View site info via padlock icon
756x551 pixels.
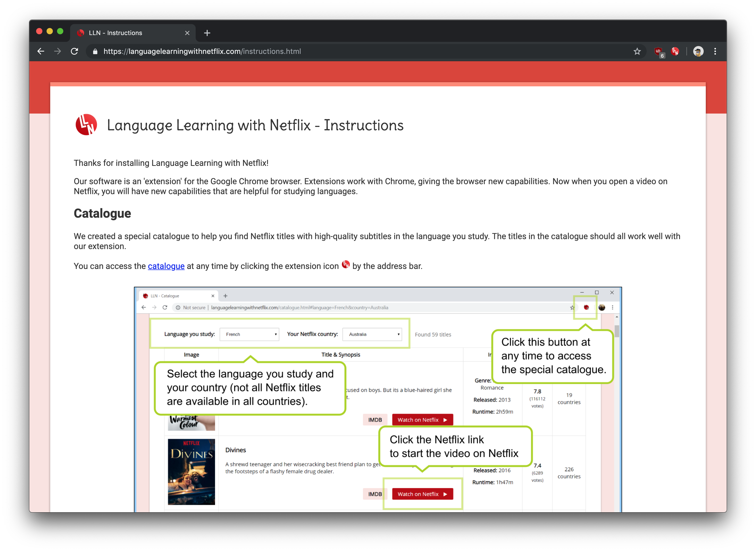click(x=95, y=51)
